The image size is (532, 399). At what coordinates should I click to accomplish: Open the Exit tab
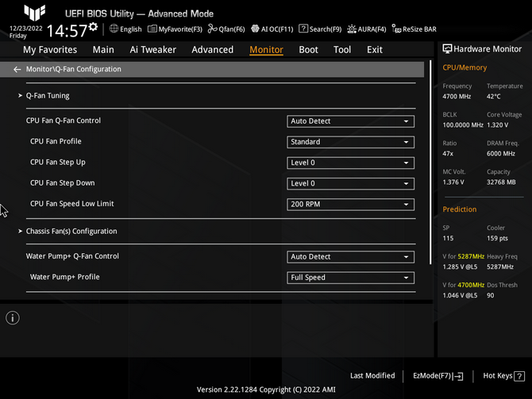point(375,50)
